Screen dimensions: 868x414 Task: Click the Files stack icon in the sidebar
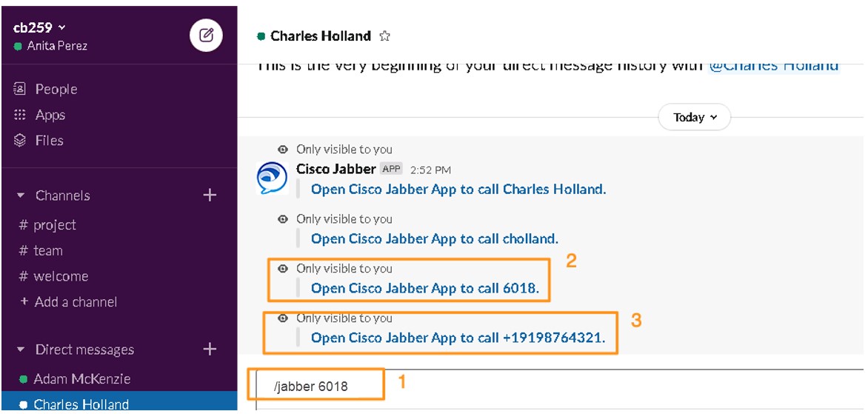20,141
